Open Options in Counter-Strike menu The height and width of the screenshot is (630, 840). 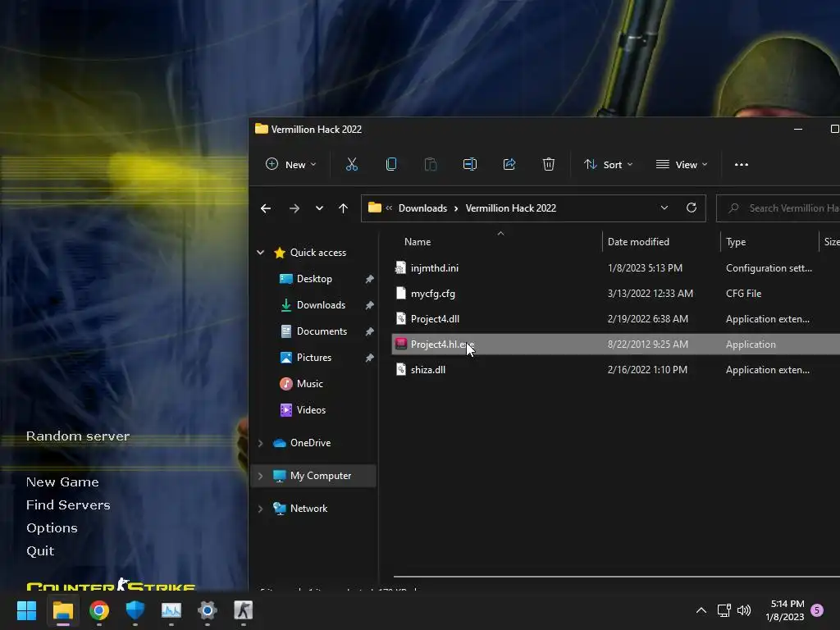[52, 528]
